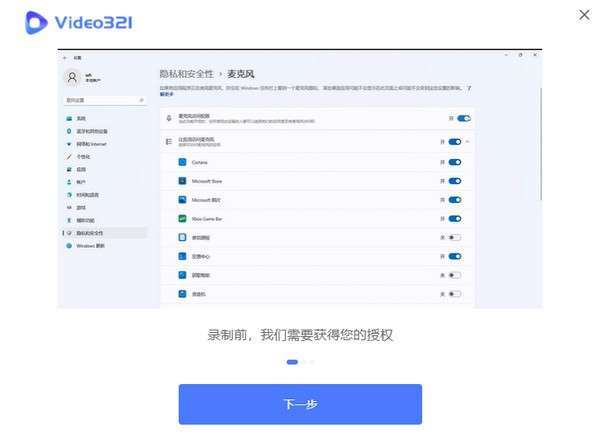This screenshot has height=445, width=600.
Task: Click the 查找设置 search field
Action: (105, 100)
